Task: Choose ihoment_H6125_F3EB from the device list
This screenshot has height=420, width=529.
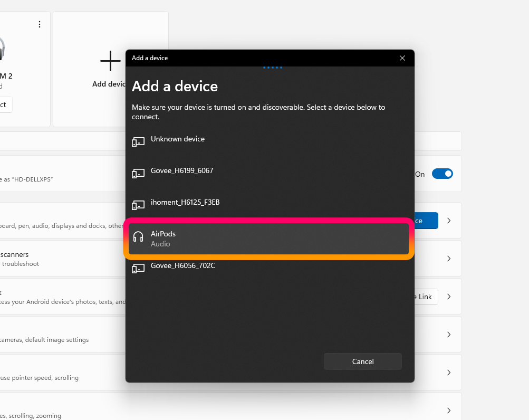Action: (x=270, y=205)
